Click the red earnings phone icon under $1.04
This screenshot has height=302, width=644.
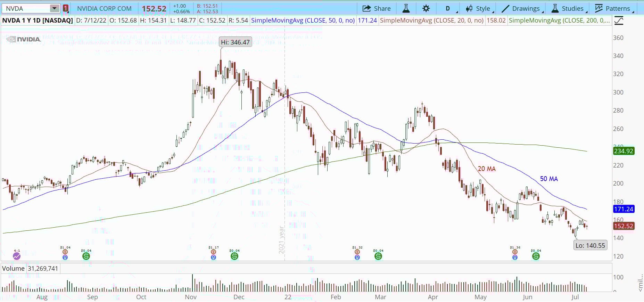(x=65, y=252)
